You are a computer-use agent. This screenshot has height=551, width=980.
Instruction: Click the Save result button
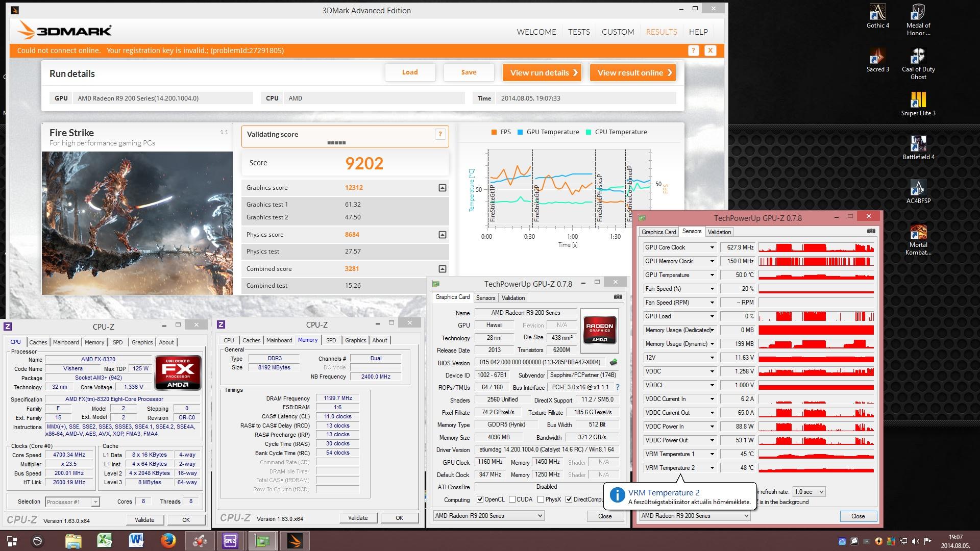(469, 72)
